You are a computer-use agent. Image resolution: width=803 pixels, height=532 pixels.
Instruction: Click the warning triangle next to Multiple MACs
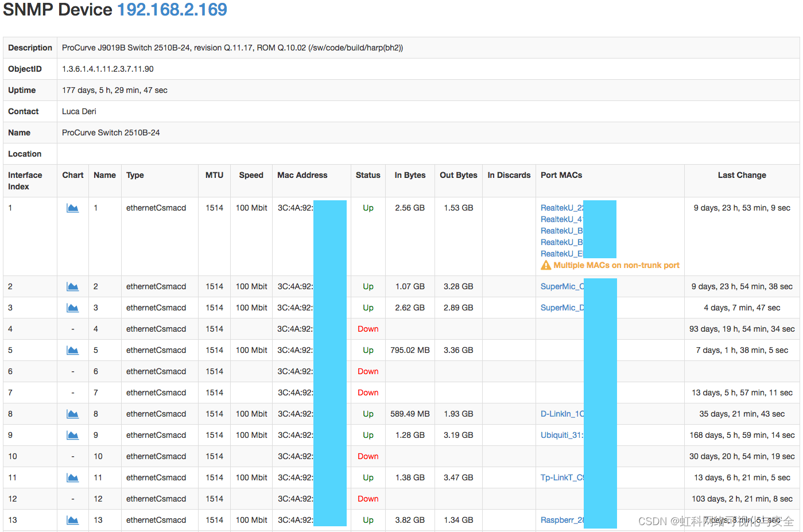[546, 265]
